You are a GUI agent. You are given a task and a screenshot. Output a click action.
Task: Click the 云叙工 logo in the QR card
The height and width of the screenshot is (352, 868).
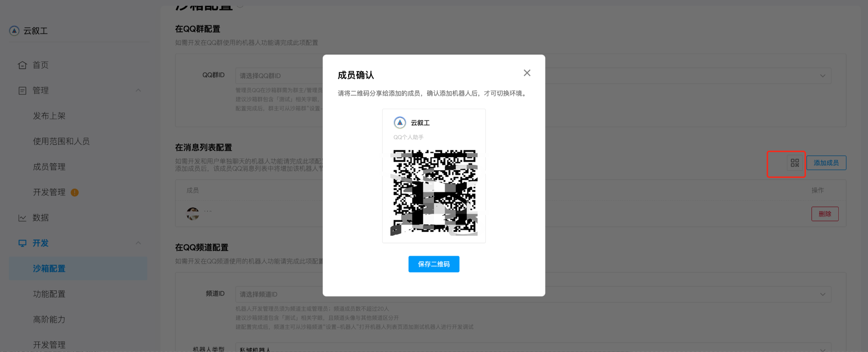pyautogui.click(x=400, y=123)
